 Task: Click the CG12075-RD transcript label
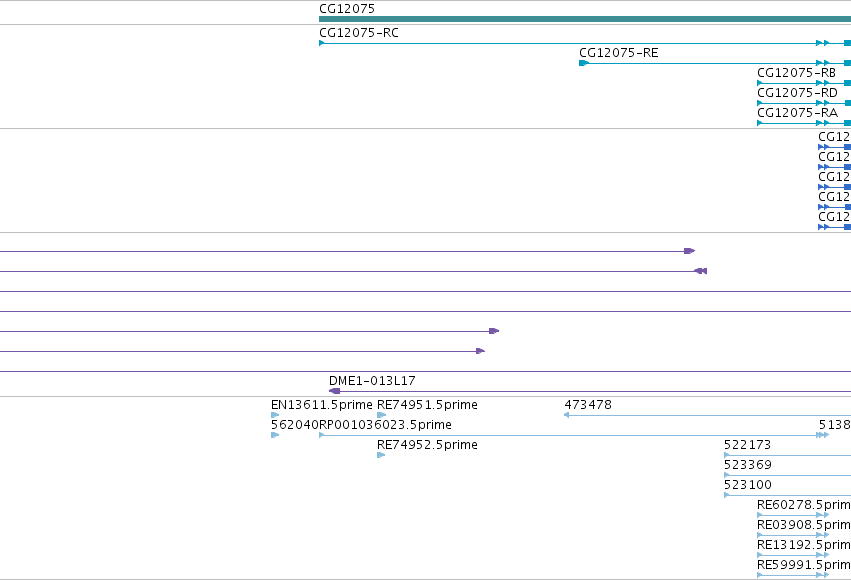point(797,93)
